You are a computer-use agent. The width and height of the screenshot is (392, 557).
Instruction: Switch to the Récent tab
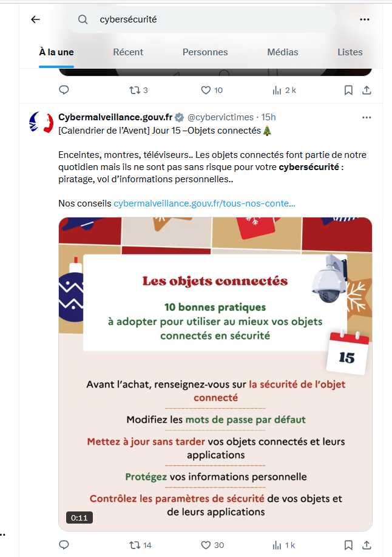[128, 52]
